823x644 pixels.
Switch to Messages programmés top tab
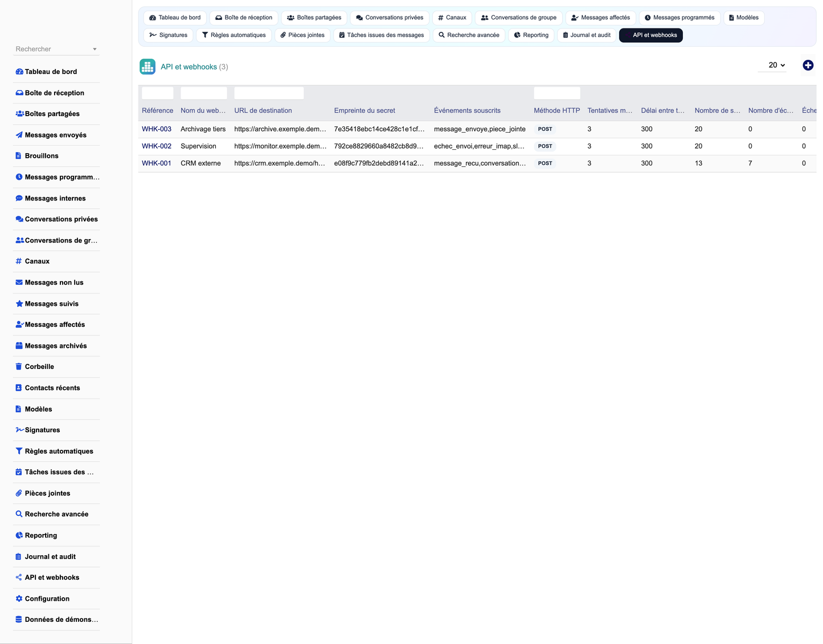[679, 18]
